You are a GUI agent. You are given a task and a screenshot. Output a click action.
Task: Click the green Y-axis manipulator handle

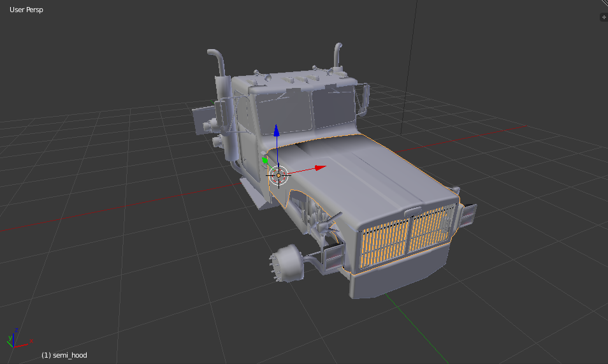click(265, 160)
